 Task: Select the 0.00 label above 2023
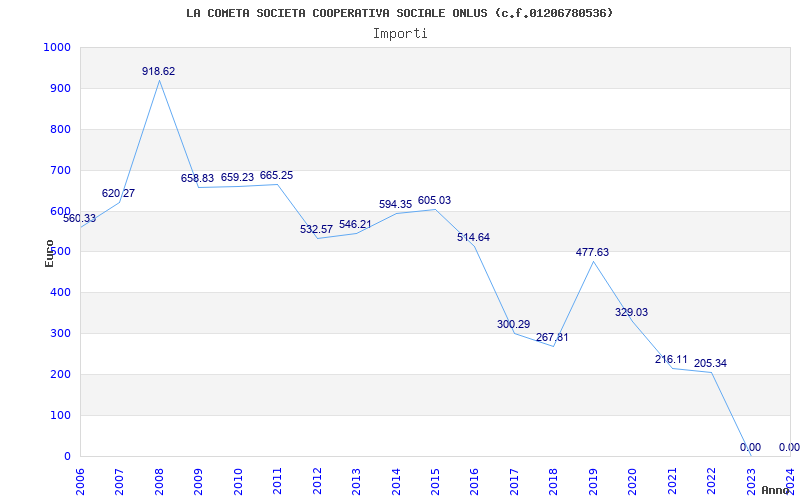tap(751, 447)
